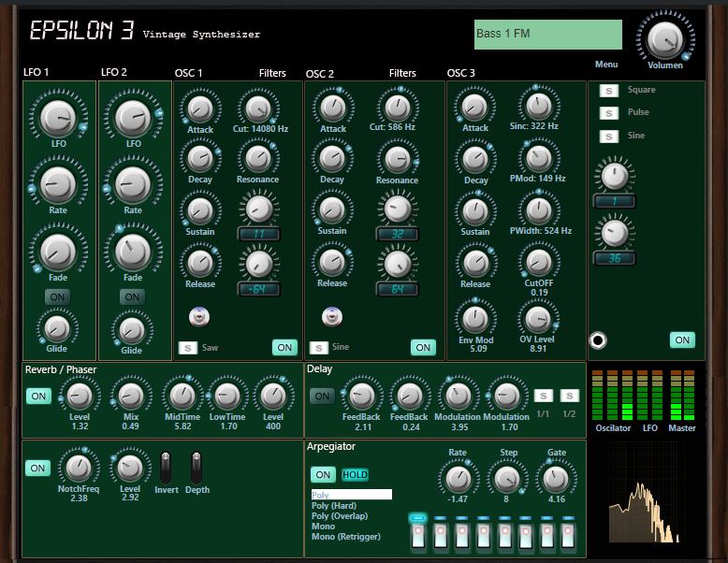Toggle the Arpegiator HOLD button
The width and height of the screenshot is (728, 563).
[x=355, y=474]
